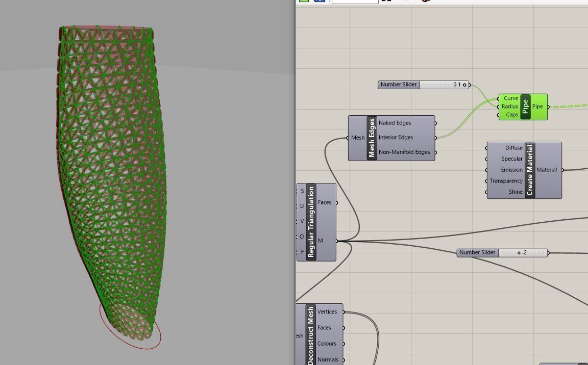Click the F input of Regular Triangulation

click(x=302, y=252)
